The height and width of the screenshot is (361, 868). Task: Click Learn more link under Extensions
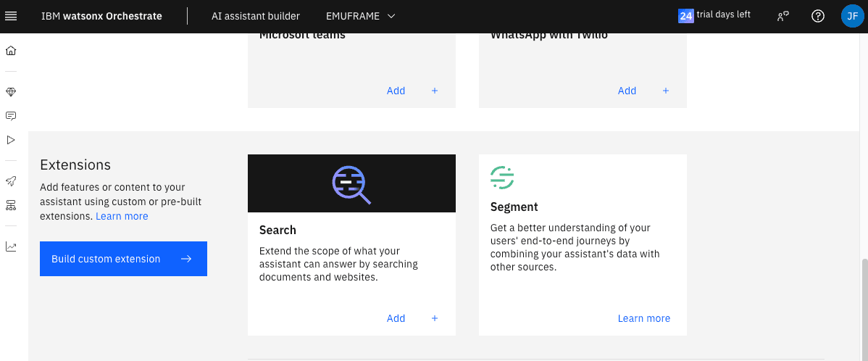pos(122,216)
